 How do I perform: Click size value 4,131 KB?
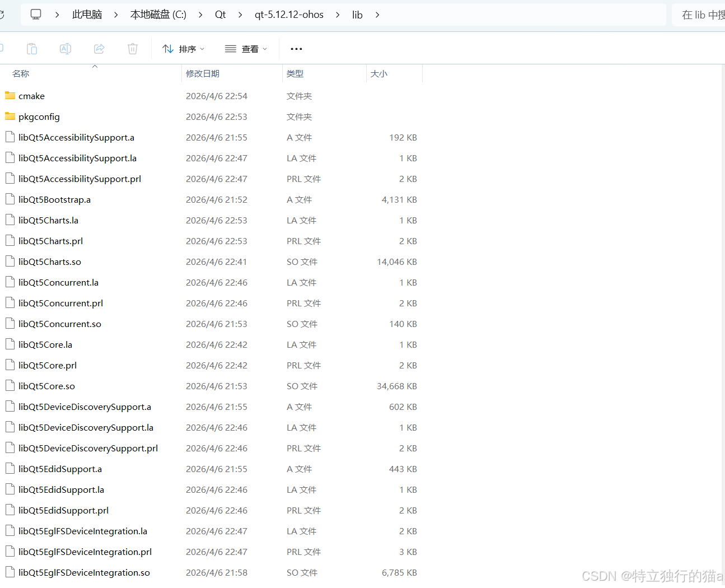pyautogui.click(x=399, y=199)
